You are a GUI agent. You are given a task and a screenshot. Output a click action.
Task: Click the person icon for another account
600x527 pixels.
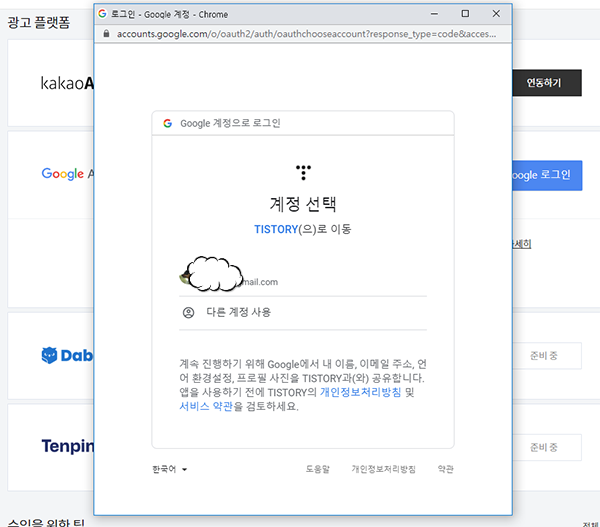[x=188, y=313]
